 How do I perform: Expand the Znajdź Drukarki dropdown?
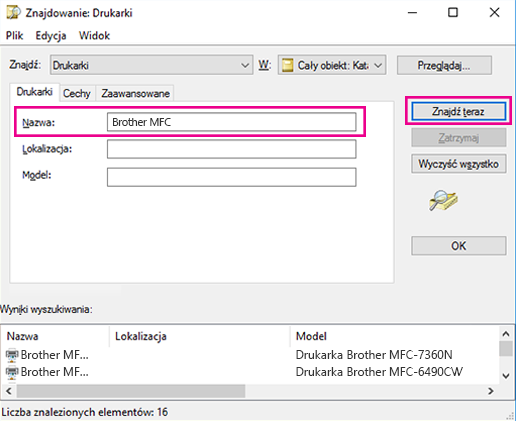click(x=152, y=65)
